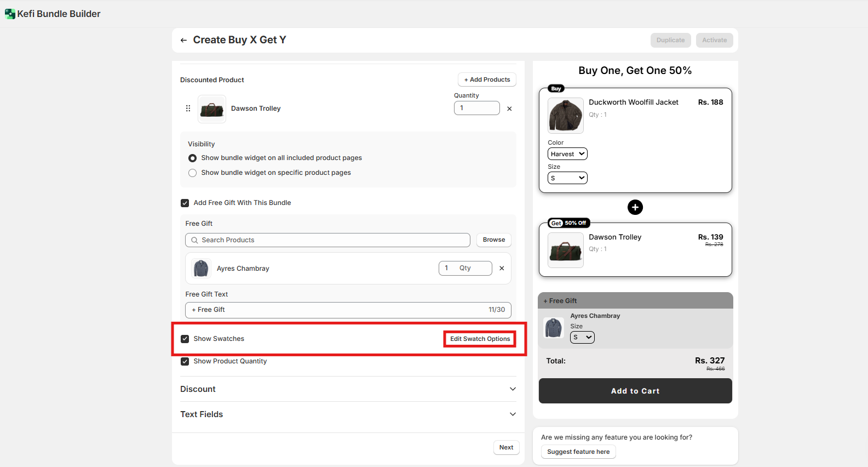Select Show bundle widget on specific product pages
Image resolution: width=868 pixels, height=467 pixels.
coord(192,173)
